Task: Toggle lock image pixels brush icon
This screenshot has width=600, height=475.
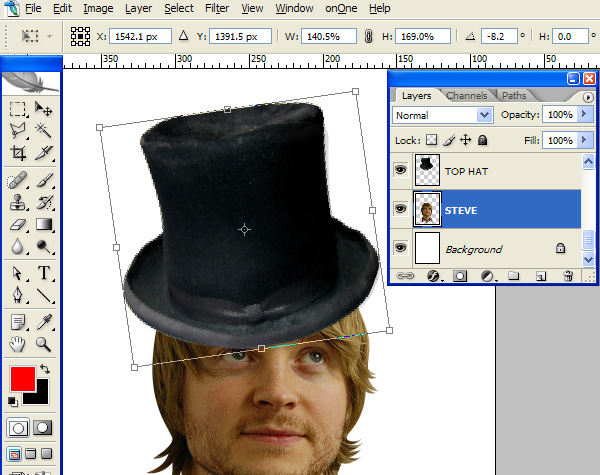Action: (x=449, y=140)
